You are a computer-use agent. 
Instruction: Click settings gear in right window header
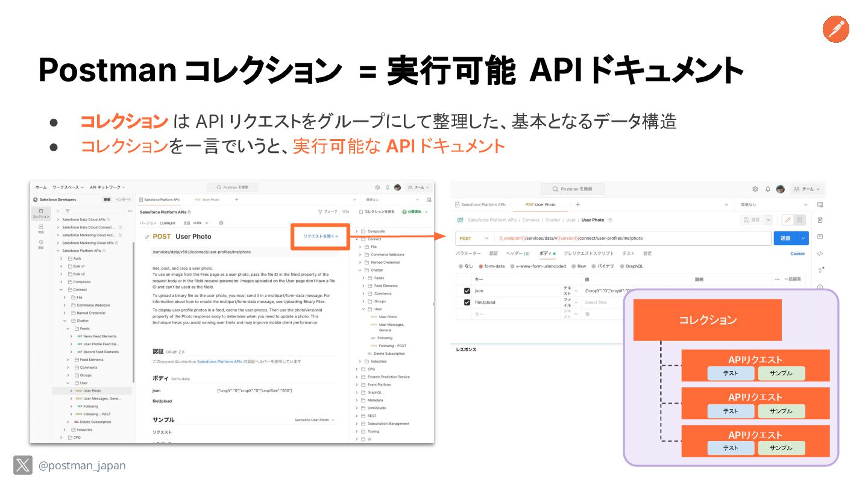coord(755,189)
